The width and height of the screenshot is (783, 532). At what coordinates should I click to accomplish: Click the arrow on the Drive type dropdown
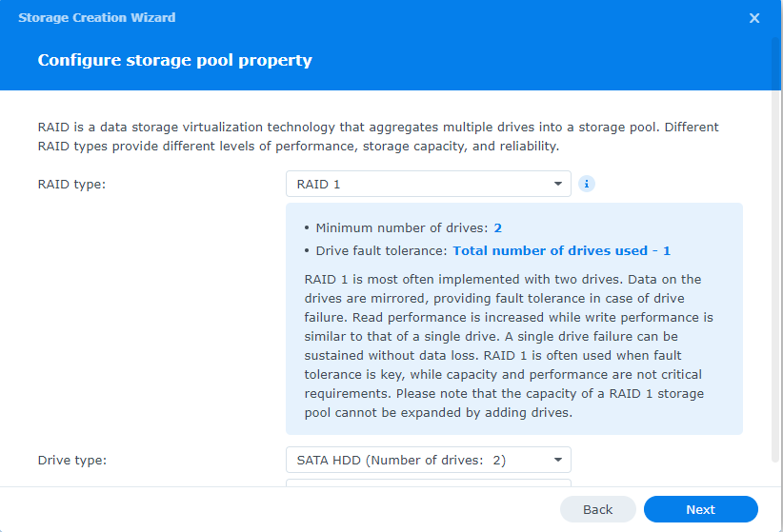click(x=557, y=460)
